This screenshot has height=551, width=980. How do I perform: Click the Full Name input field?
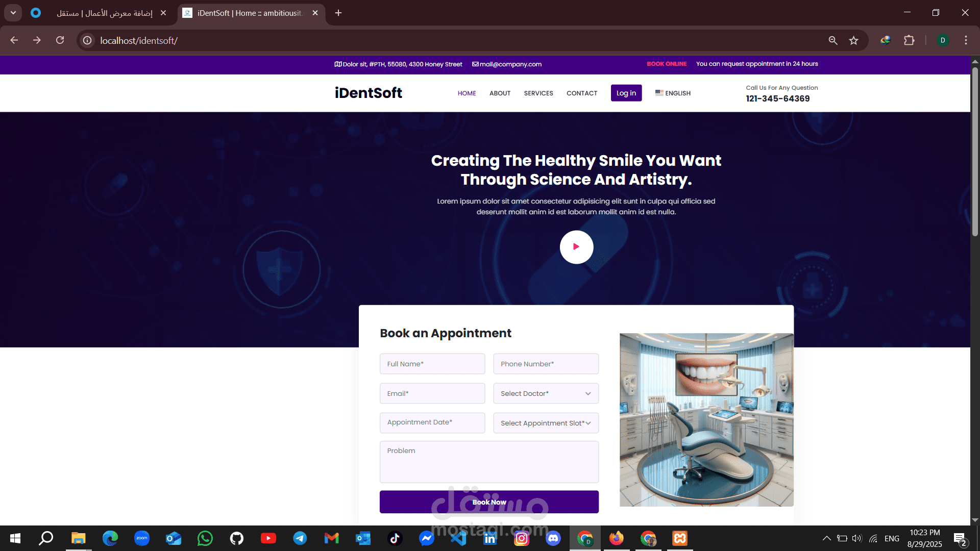[432, 364]
